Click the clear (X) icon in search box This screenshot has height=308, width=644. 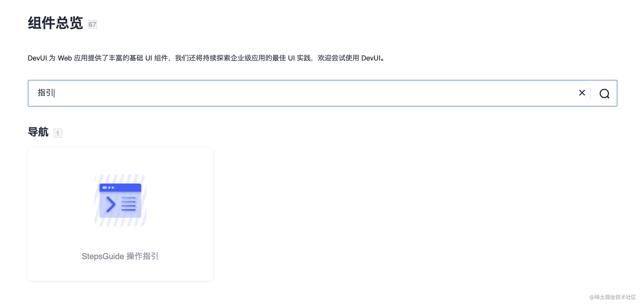coord(582,93)
